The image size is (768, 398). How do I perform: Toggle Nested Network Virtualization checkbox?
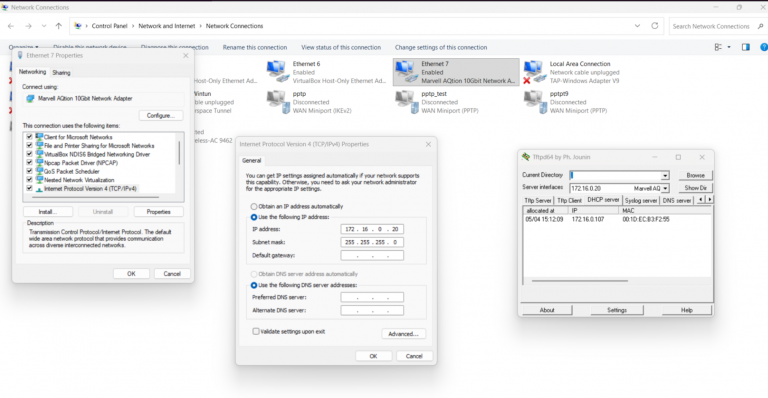29,180
